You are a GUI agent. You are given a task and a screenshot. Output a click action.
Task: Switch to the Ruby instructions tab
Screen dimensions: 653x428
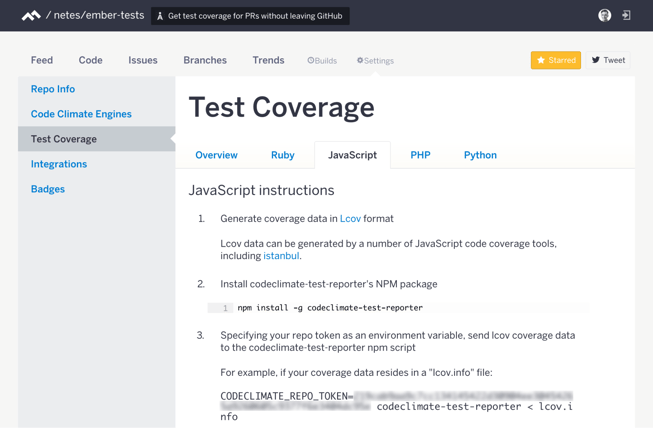point(282,155)
